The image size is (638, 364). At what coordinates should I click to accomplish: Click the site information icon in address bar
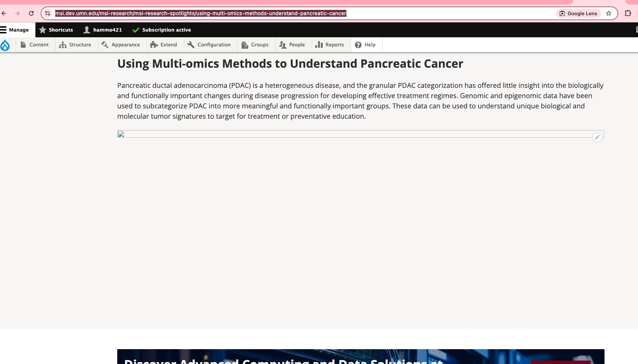48,13
